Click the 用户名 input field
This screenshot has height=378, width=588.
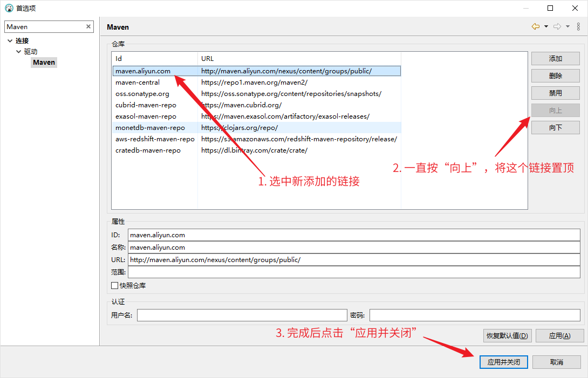[x=242, y=315]
